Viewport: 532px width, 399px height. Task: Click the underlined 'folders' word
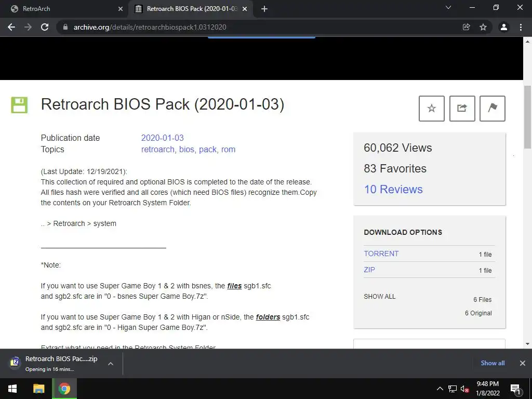click(268, 317)
